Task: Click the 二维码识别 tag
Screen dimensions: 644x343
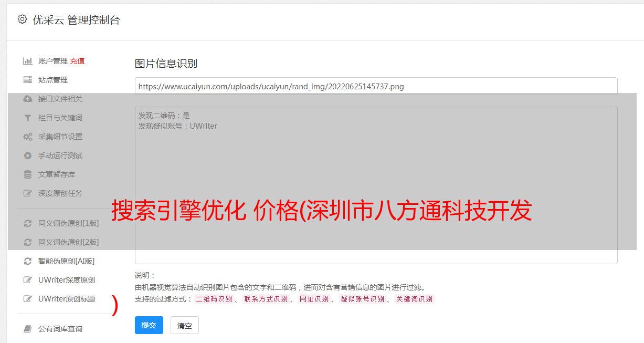Action: [214, 299]
